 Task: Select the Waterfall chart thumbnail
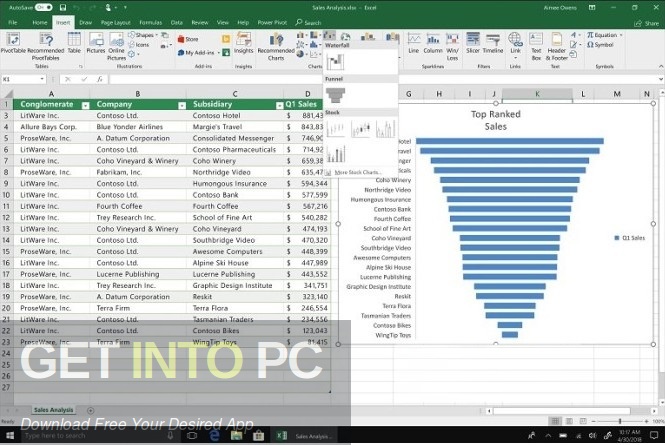point(335,62)
